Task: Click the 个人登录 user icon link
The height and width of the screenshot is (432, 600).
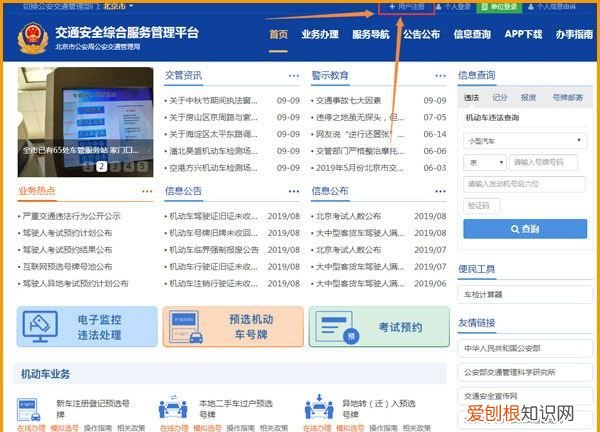Action: click(x=453, y=7)
